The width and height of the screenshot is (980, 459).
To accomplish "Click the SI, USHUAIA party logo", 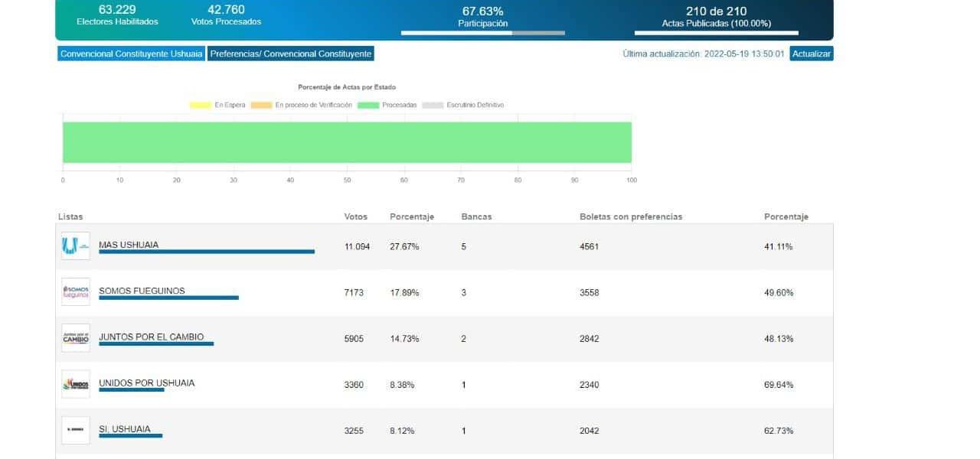I will click(x=75, y=430).
